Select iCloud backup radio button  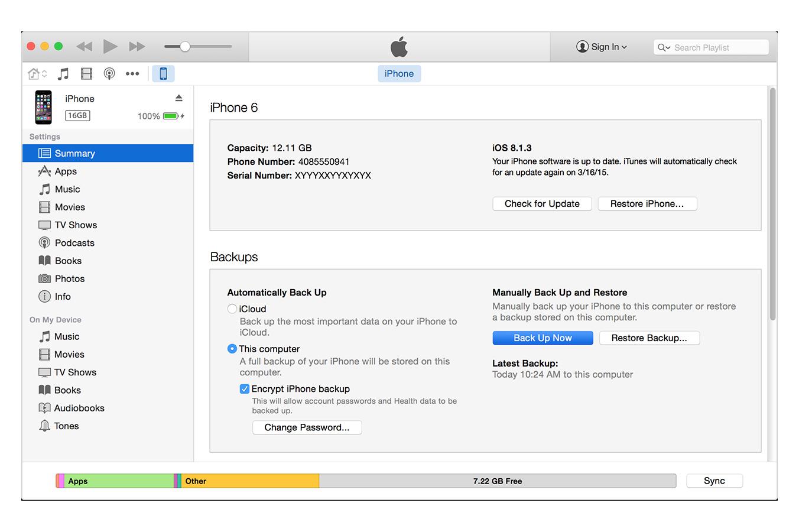(x=232, y=309)
